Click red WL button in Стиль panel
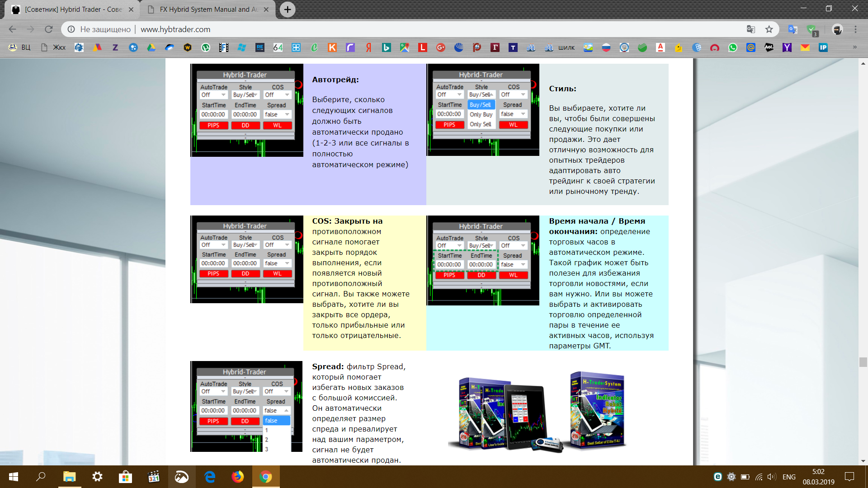This screenshot has width=868, height=488. coord(514,125)
